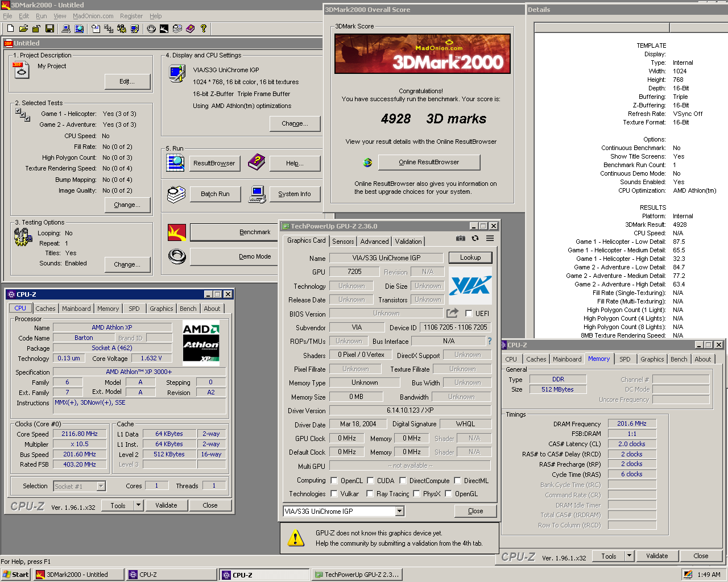Switch to the Validation tab in GPU-Z

click(408, 242)
